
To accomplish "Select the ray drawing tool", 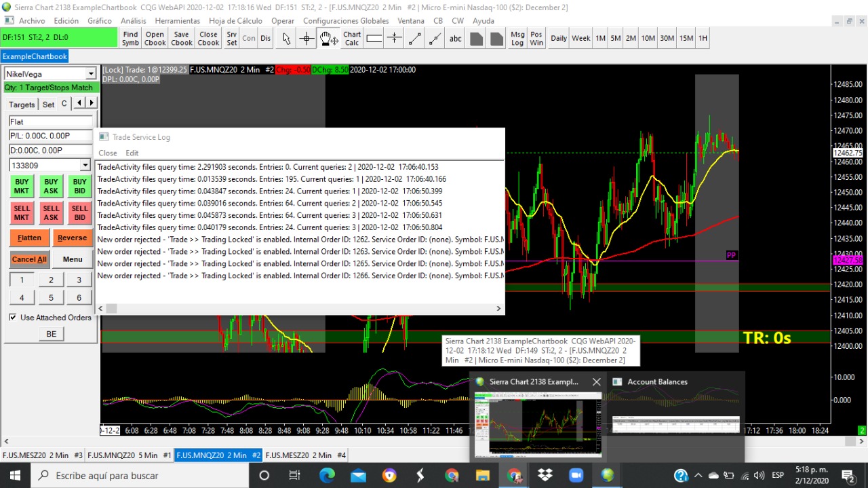I will [435, 39].
